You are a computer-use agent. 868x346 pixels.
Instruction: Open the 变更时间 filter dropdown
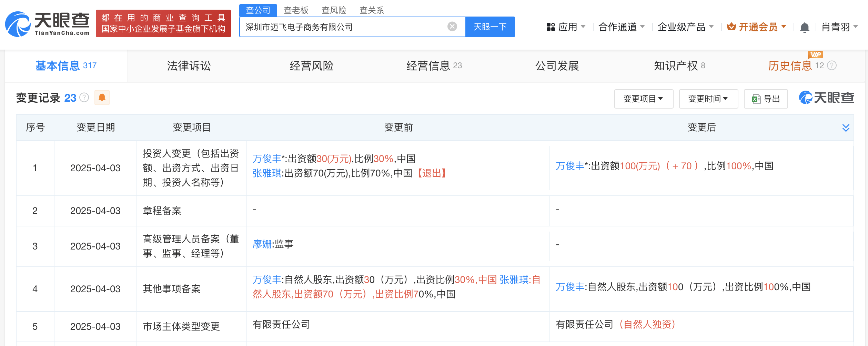click(x=708, y=99)
